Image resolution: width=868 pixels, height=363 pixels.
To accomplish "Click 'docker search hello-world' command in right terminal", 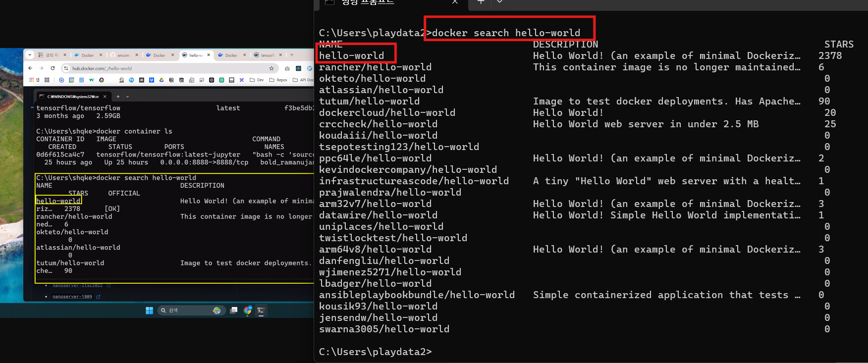I will pos(506,33).
